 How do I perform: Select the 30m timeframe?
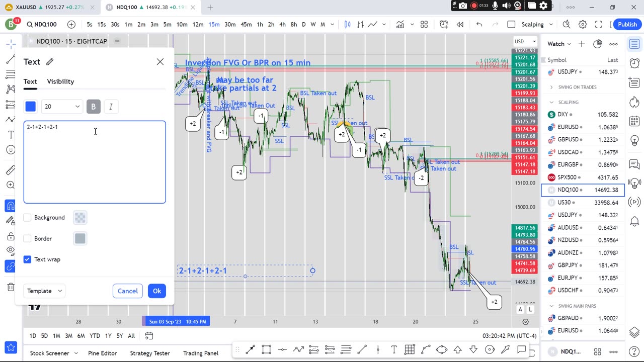pyautogui.click(x=230, y=24)
